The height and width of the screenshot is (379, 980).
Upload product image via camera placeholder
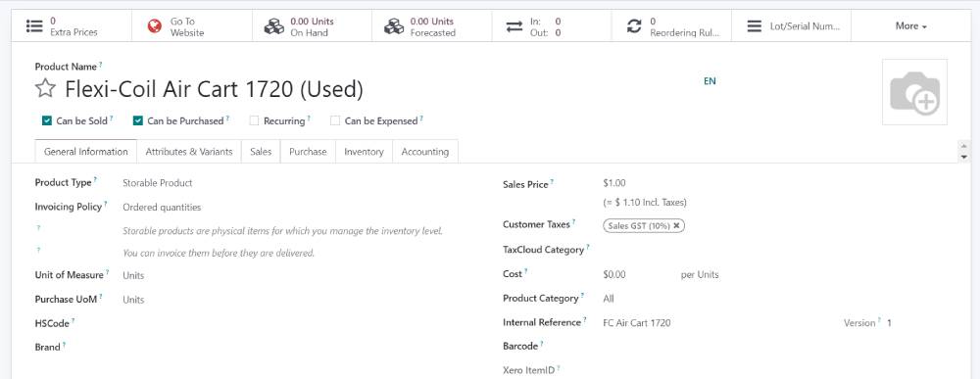914,92
